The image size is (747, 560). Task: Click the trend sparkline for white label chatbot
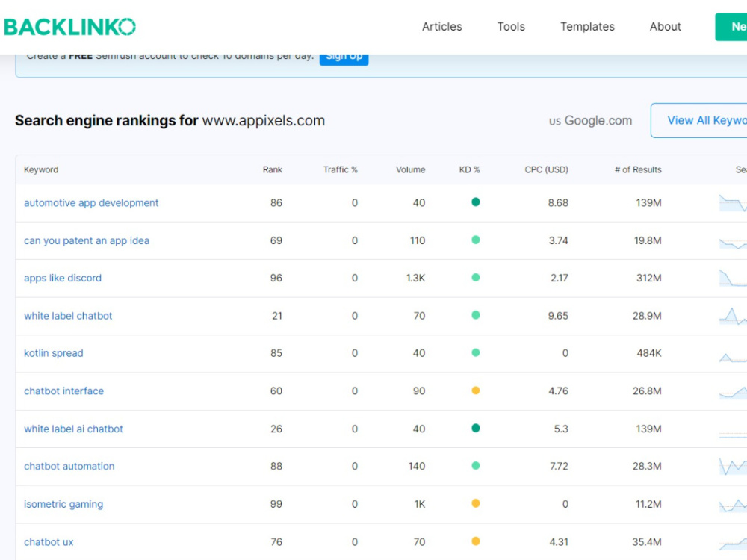coord(733,316)
